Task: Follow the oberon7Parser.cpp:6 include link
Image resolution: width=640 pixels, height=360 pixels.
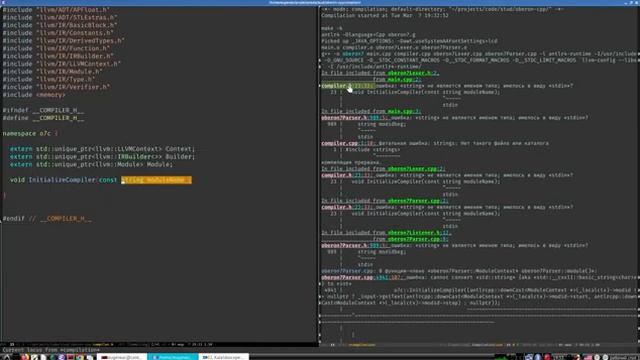Action: 418,239
